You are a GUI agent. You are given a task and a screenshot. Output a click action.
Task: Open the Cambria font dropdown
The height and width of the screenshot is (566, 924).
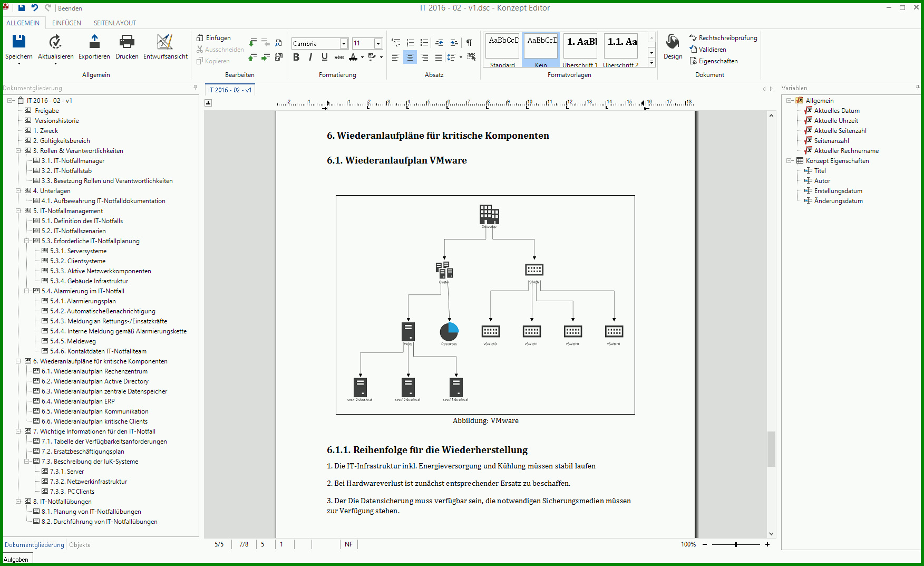[344, 44]
